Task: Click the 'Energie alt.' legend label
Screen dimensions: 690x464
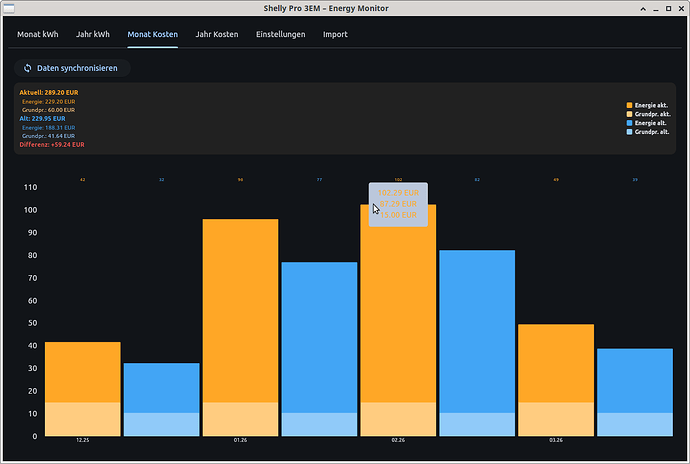Action: tap(650, 123)
